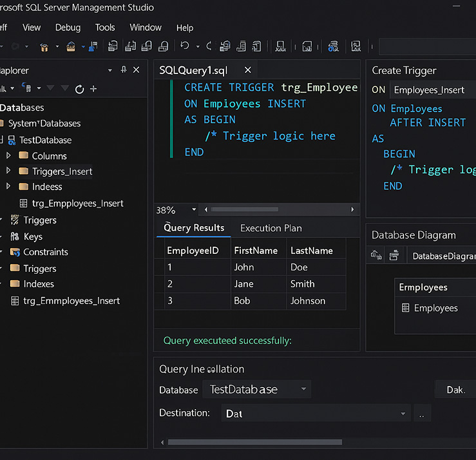
Task: Expand the Triggers_Insert folder
Action: (x=8, y=171)
